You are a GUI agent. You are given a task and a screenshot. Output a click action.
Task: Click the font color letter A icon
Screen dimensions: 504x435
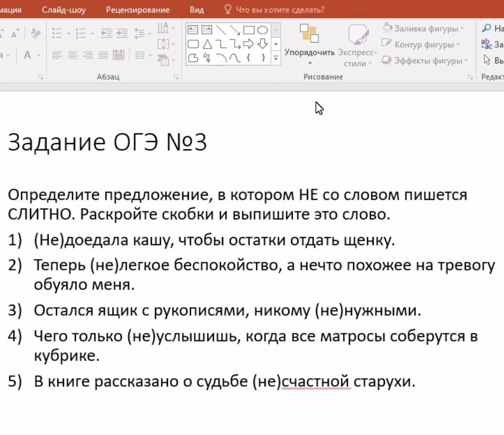(28, 55)
